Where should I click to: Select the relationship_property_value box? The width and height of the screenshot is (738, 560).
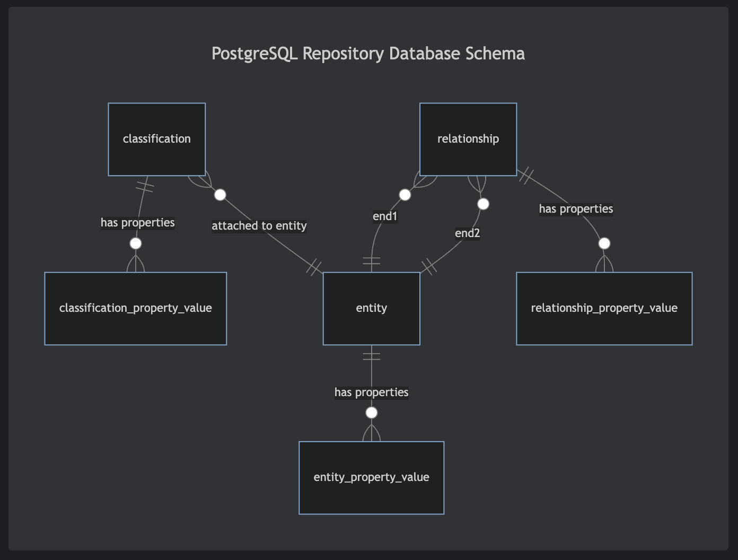tap(604, 309)
